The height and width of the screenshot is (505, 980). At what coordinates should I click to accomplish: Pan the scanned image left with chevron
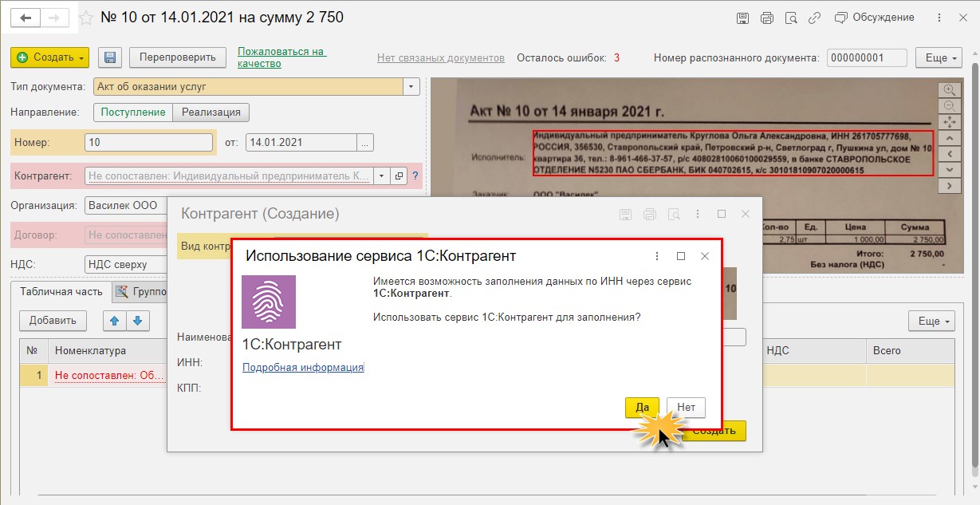click(949, 154)
